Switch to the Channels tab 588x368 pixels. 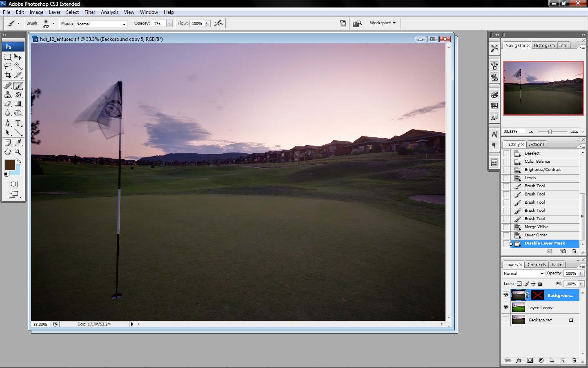coord(537,265)
